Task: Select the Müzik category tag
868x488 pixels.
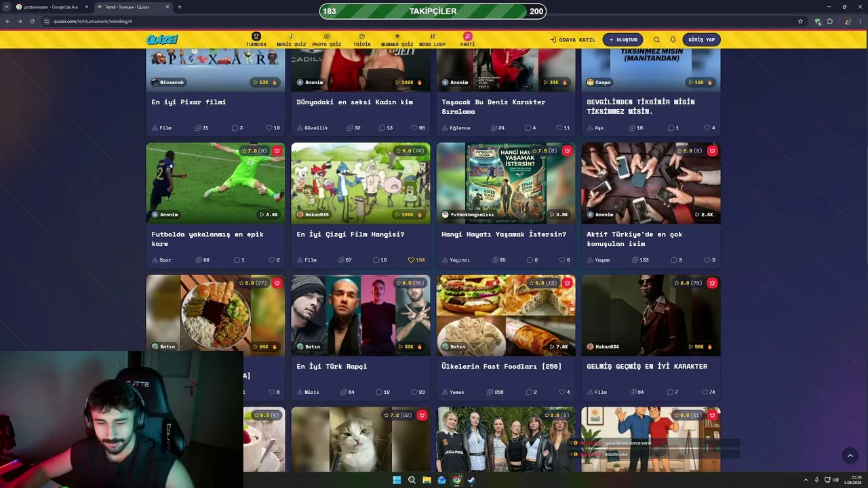Action: coord(308,392)
